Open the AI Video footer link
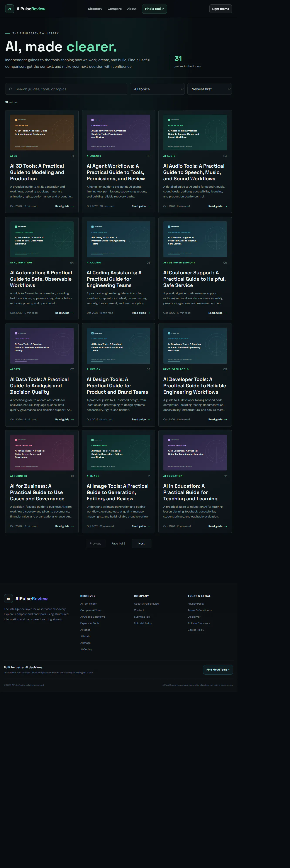290x868 pixels. pyautogui.click(x=85, y=630)
